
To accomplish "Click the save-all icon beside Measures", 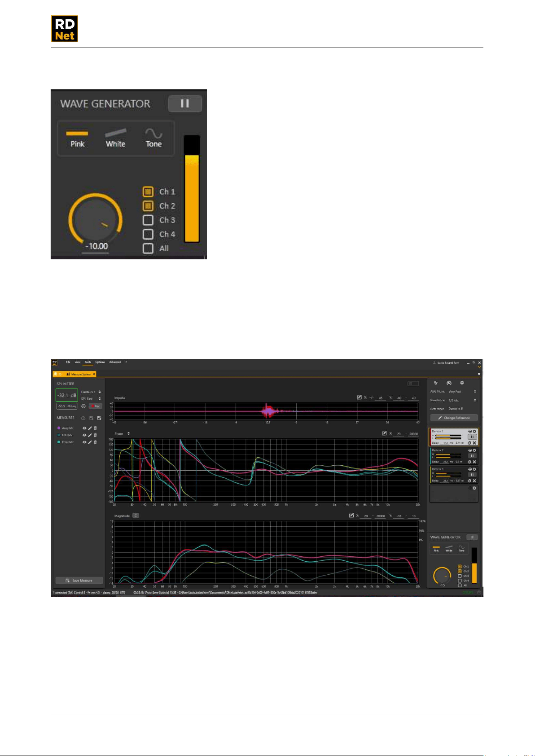I will click(99, 418).
